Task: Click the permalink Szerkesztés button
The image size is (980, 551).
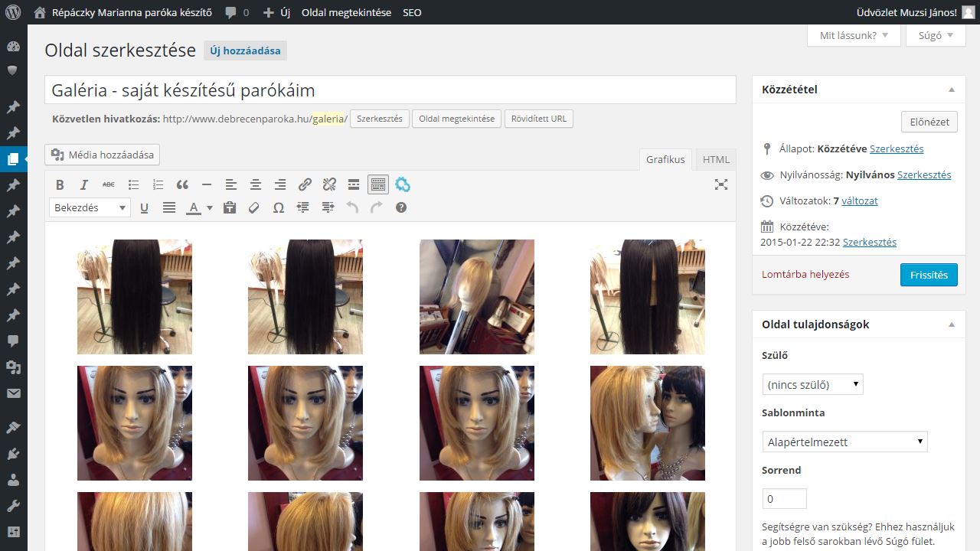Action: 380,119
